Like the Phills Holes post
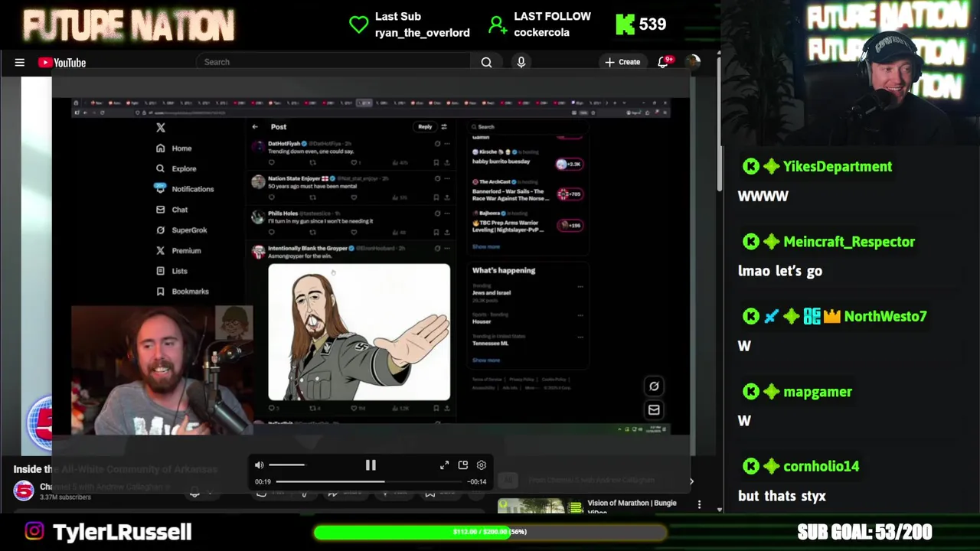Viewport: 980px width, 551px height. coord(354,232)
